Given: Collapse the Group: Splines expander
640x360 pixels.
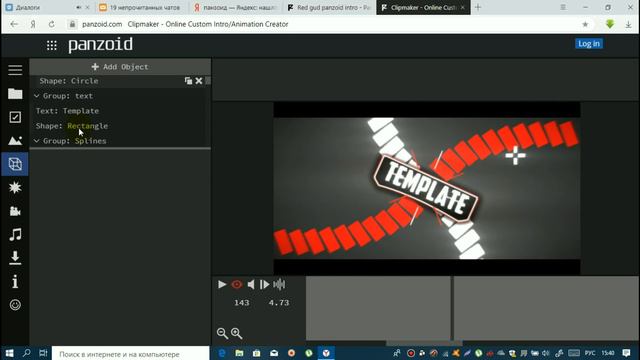Looking at the screenshot, I should point(36,141).
